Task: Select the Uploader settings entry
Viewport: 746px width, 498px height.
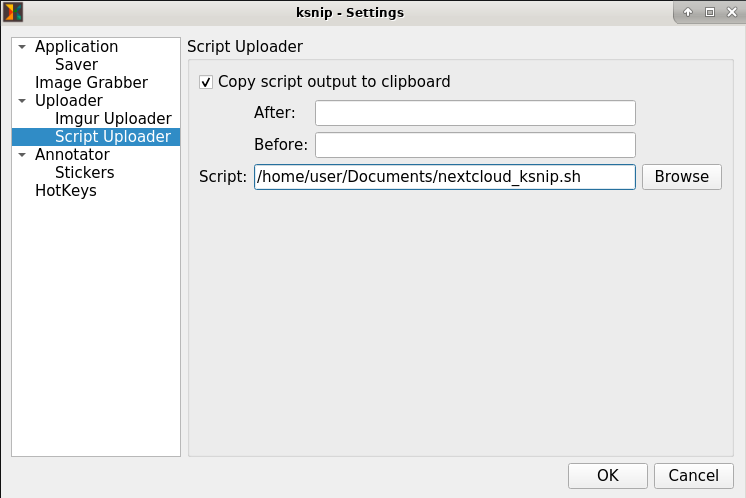Action: point(69,101)
